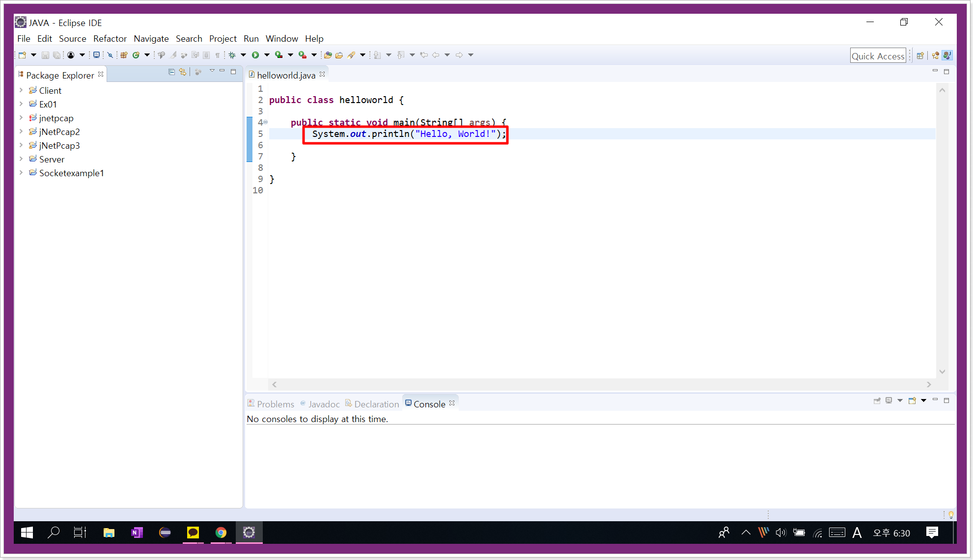Switch to the Declaration tab
This screenshot has height=560, width=973.
[x=372, y=404]
